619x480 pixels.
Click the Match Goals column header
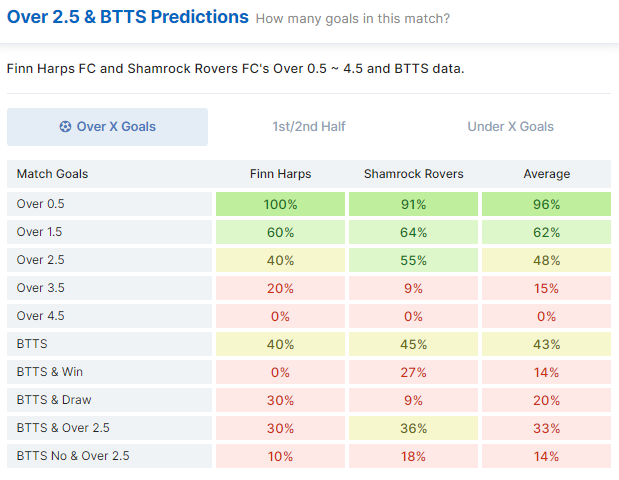(x=53, y=174)
